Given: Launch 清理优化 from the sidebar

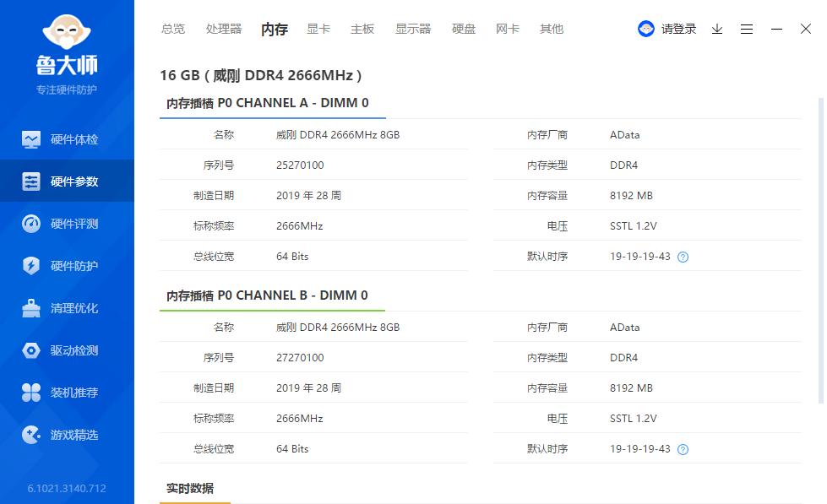Looking at the screenshot, I should (x=68, y=307).
